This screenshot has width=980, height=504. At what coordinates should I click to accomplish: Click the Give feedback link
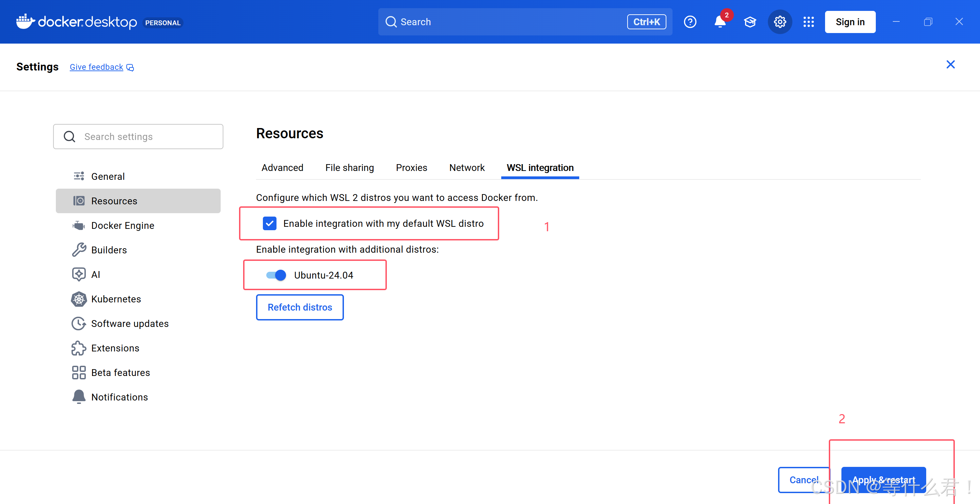[96, 67]
